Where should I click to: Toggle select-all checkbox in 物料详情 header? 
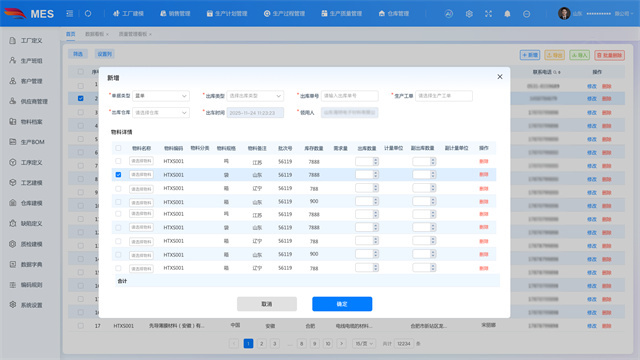tap(118, 148)
